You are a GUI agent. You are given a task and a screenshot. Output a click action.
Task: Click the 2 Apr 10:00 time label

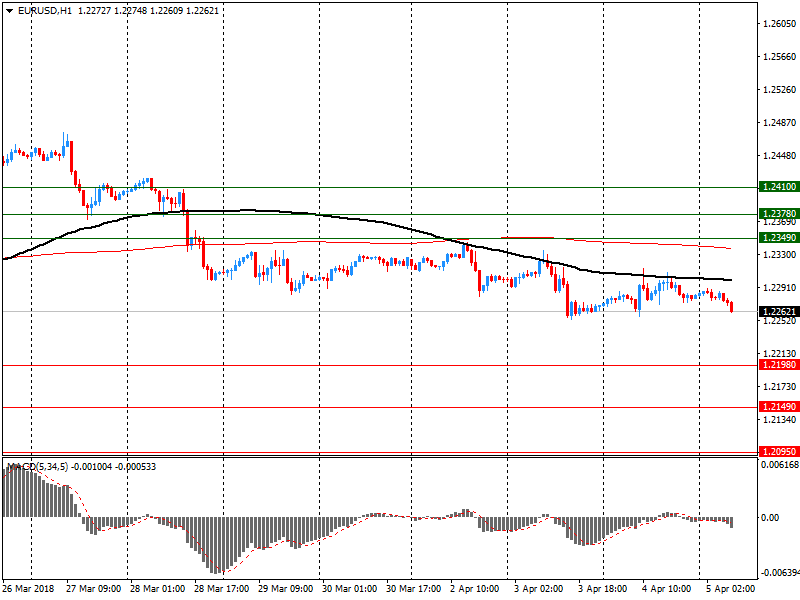coord(474,589)
